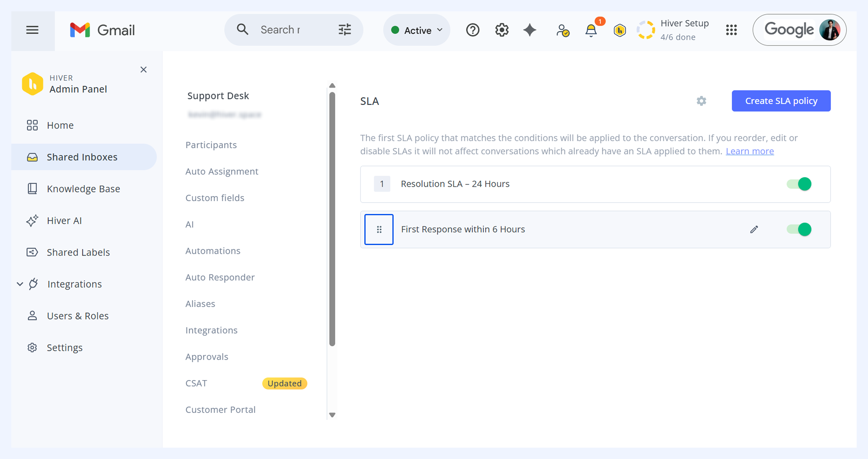Expand the Integrations section chevron

[x=20, y=284]
